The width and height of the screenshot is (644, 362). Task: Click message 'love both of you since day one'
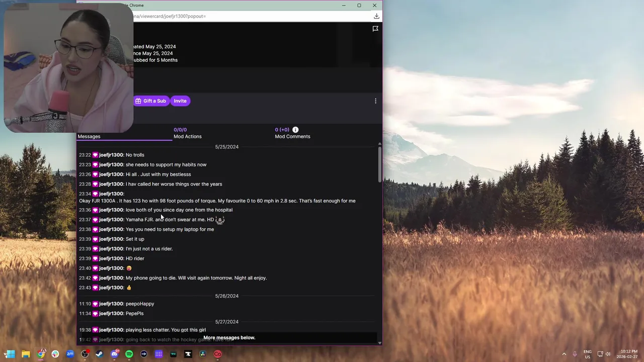pos(179,210)
